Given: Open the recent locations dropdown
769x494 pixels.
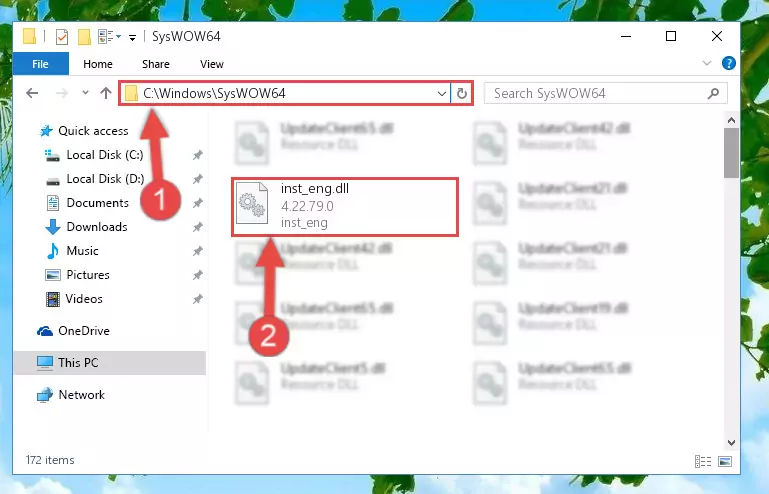Looking at the screenshot, I should coord(85,92).
